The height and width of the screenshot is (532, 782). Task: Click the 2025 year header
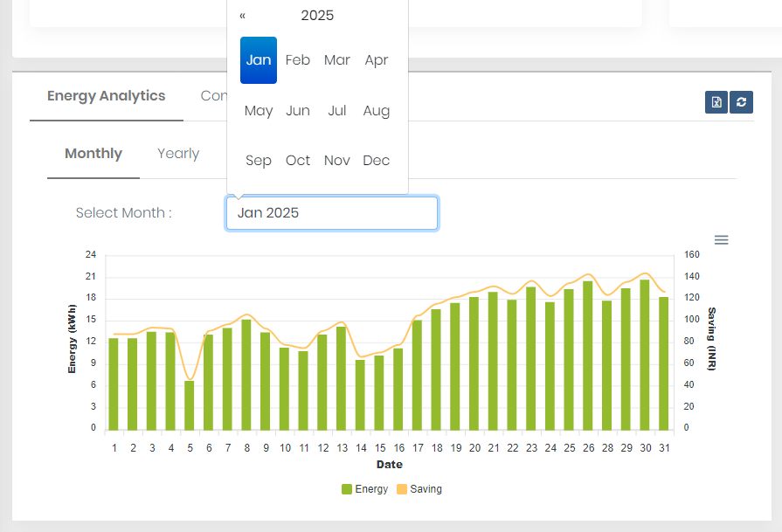[317, 15]
